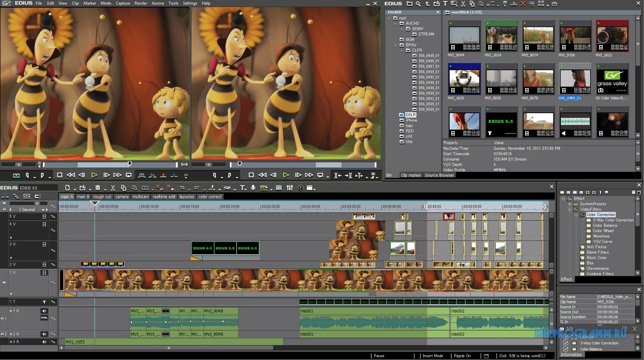644x360 pixels.
Task: Uncheck the 3-Way Color Correction filter checkbox
Action: pyautogui.click(x=566, y=343)
